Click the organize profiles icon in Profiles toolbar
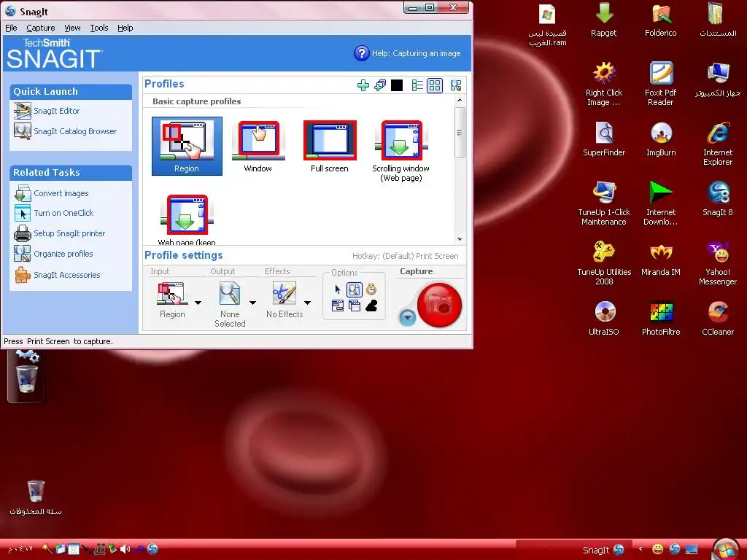The height and width of the screenshot is (560, 747). tap(456, 85)
